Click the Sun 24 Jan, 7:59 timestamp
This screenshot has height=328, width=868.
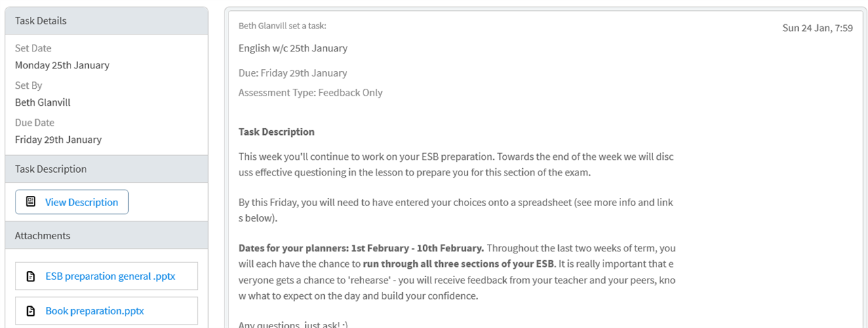click(x=817, y=28)
